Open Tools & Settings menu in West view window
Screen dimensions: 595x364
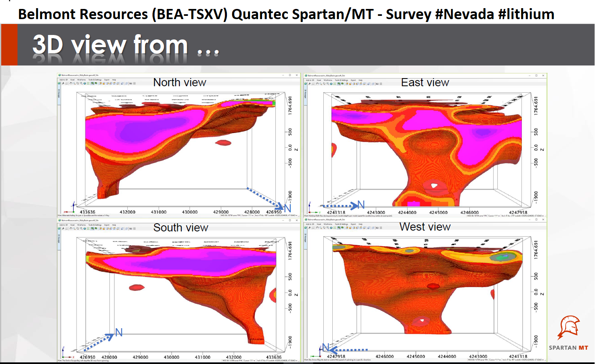(x=341, y=224)
